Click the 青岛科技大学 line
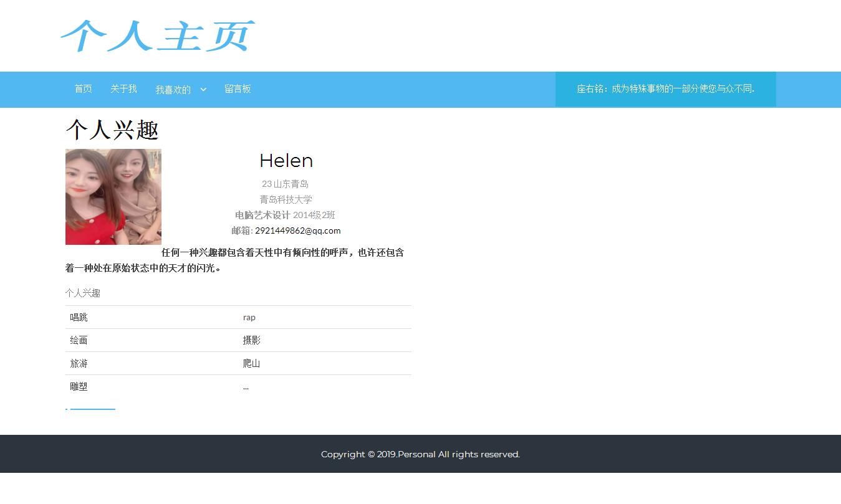Screen dimensions: 841x504 [x=286, y=199]
